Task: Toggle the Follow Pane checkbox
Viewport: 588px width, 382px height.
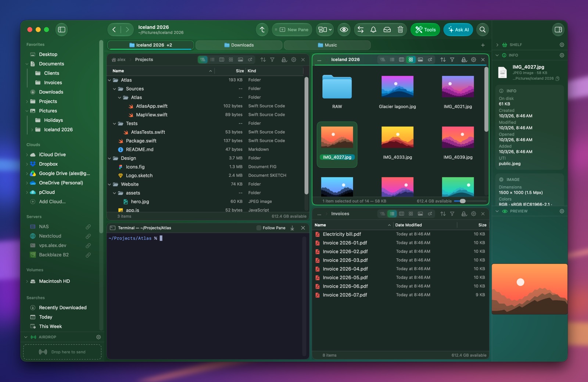Action: (259, 228)
